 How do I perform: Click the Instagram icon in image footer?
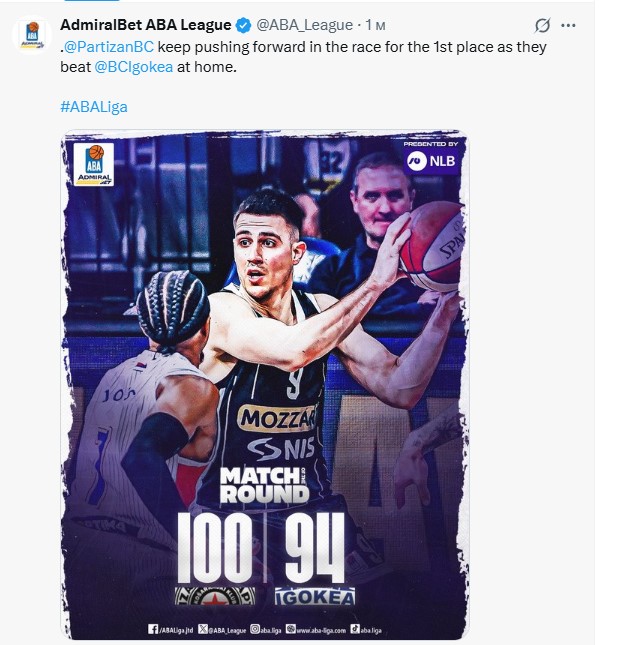255,629
